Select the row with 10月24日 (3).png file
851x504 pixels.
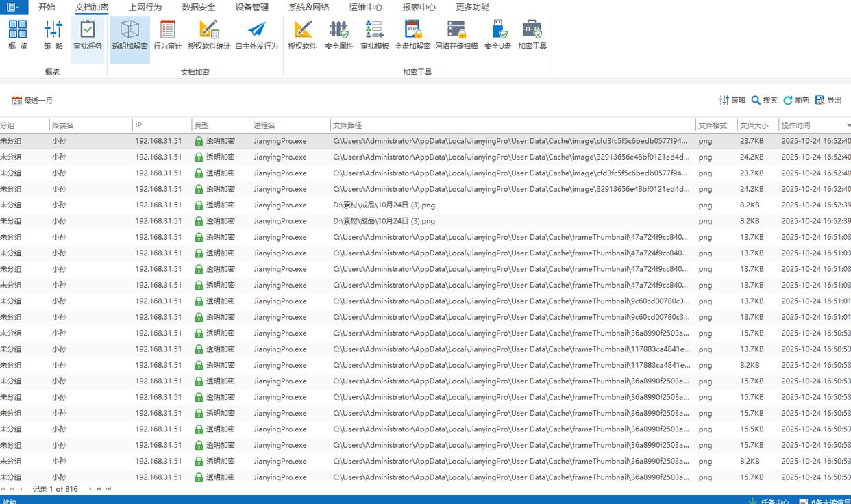384,205
